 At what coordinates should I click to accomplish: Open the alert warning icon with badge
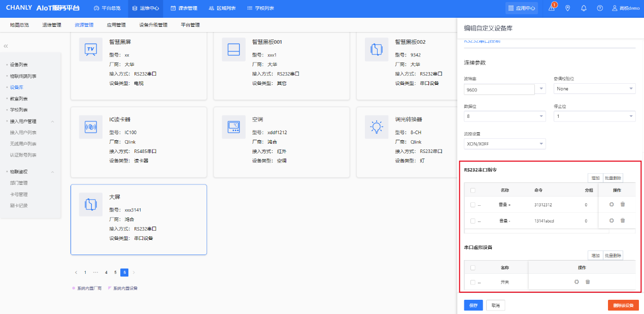(552, 8)
